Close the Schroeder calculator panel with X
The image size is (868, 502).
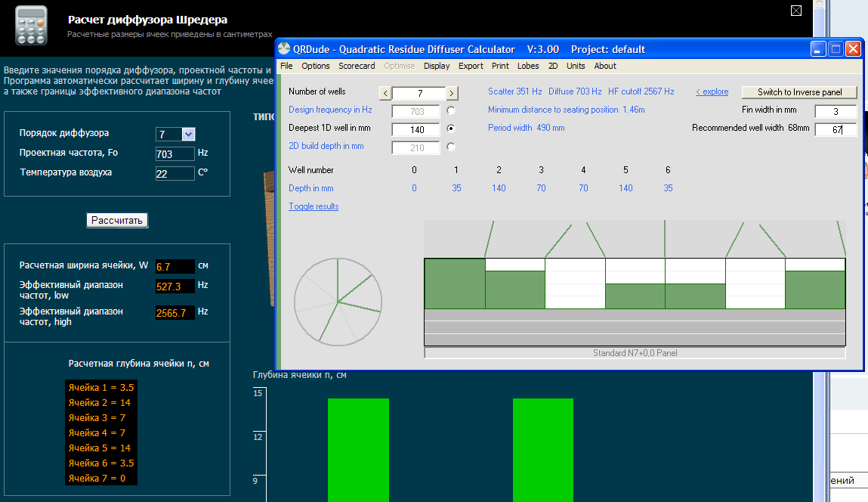coord(795,11)
